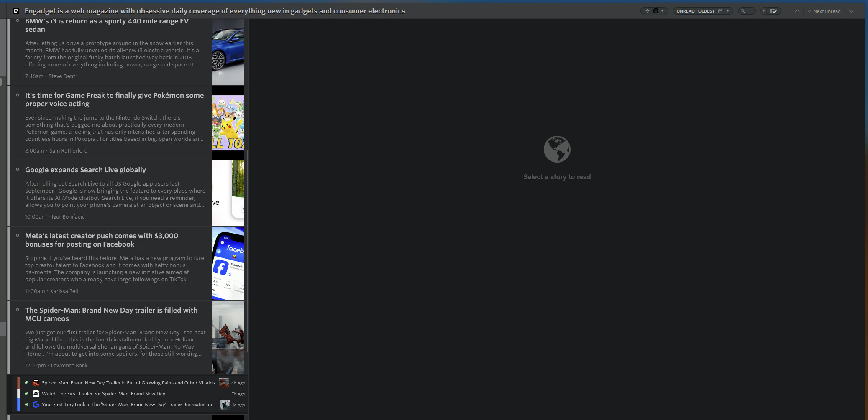
Task: Click the Engadget feed favicon in the header
Action: [16, 11]
